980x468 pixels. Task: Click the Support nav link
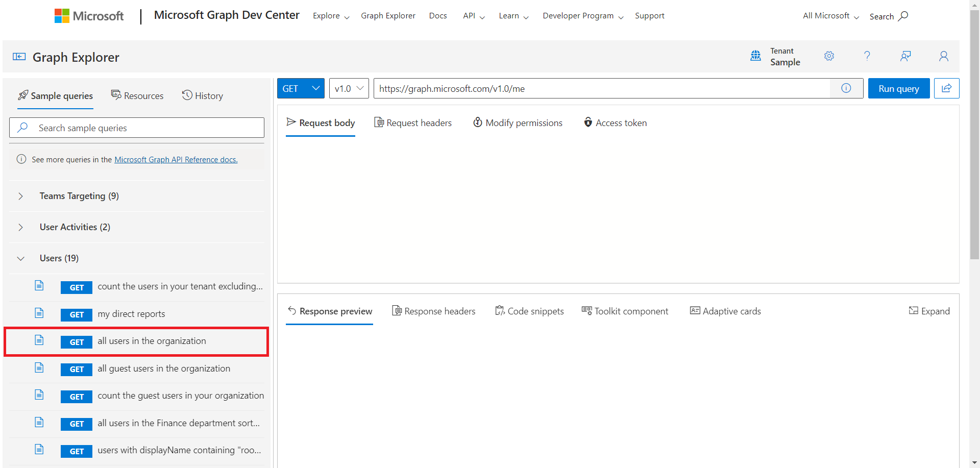(x=650, y=16)
